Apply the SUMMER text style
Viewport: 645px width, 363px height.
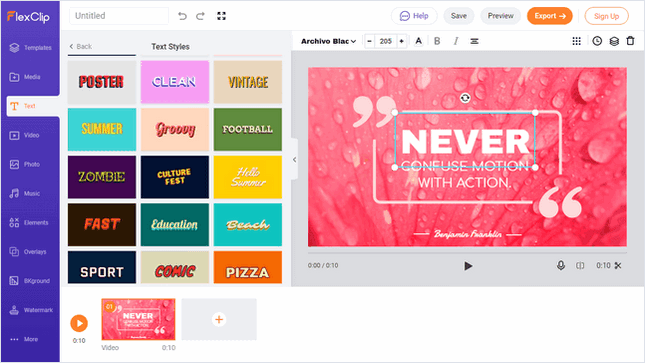102,130
